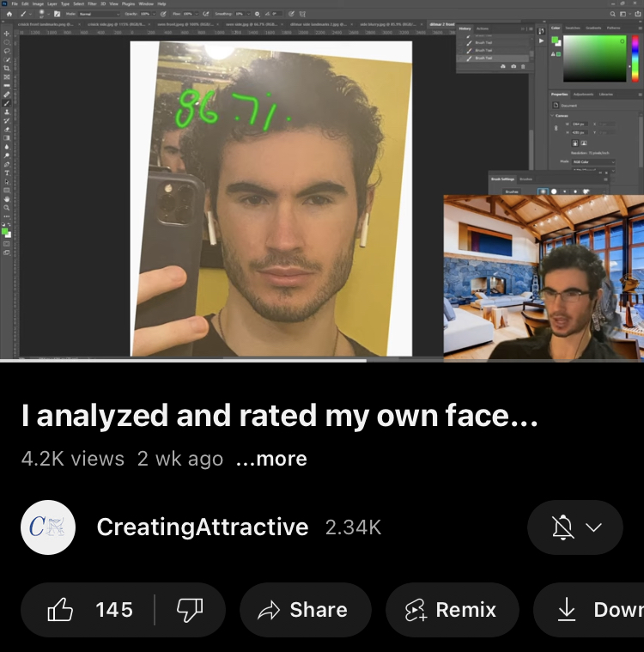Open the Filter menu
Viewport: 644px width, 652px height.
(x=92, y=3)
